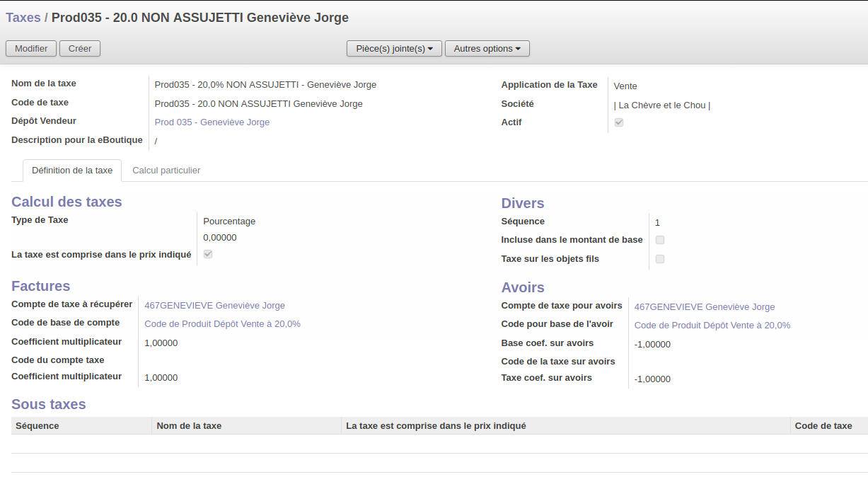Screen dimensions: 868x477
Task: Click the Créer button
Action: 80,48
